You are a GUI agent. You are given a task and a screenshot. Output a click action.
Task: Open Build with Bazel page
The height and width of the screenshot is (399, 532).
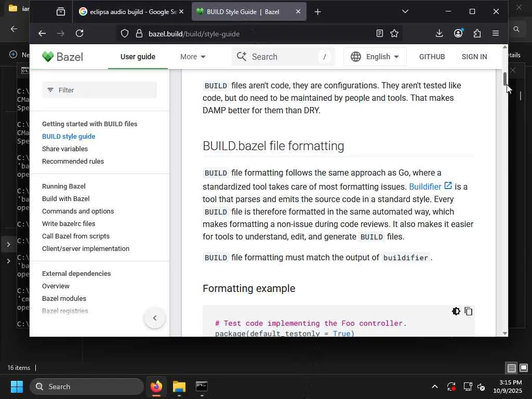tap(66, 199)
